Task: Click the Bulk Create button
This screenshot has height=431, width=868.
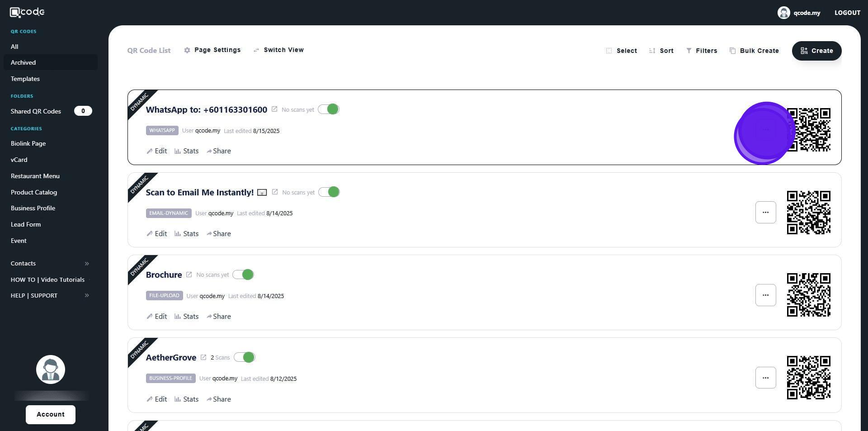Action: [x=754, y=51]
